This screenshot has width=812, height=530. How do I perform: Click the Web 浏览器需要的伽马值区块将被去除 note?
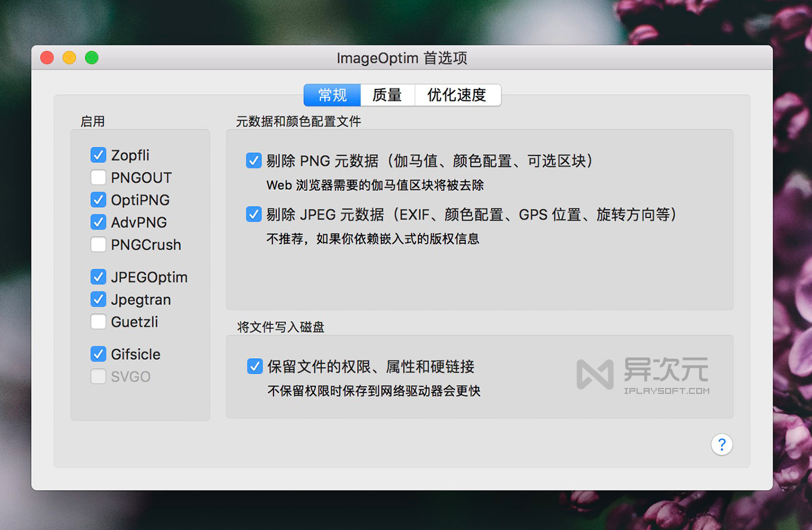tap(375, 185)
